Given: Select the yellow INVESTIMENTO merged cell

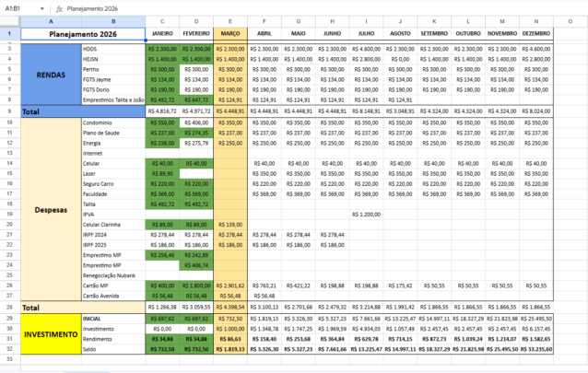Looking at the screenshot, I should pyautogui.click(x=49, y=333).
